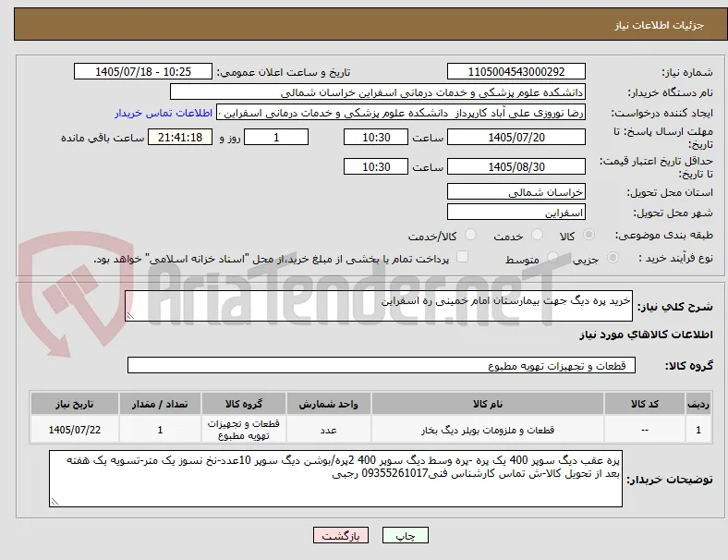This screenshot has height=560, width=728.
Task: Select the کالا/خدمت radio button
Action: point(471,235)
